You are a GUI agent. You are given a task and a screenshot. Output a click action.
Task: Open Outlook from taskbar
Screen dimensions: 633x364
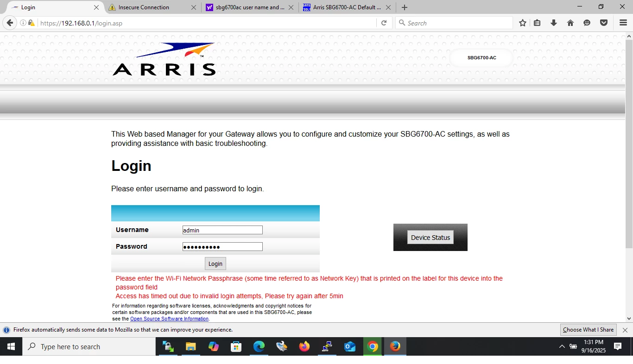click(x=350, y=346)
